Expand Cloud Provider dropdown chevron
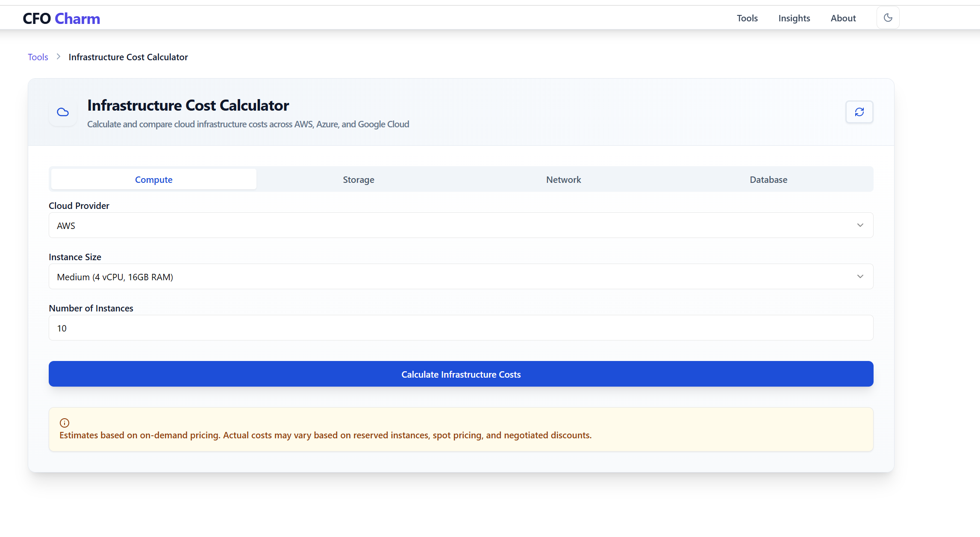 click(x=860, y=225)
